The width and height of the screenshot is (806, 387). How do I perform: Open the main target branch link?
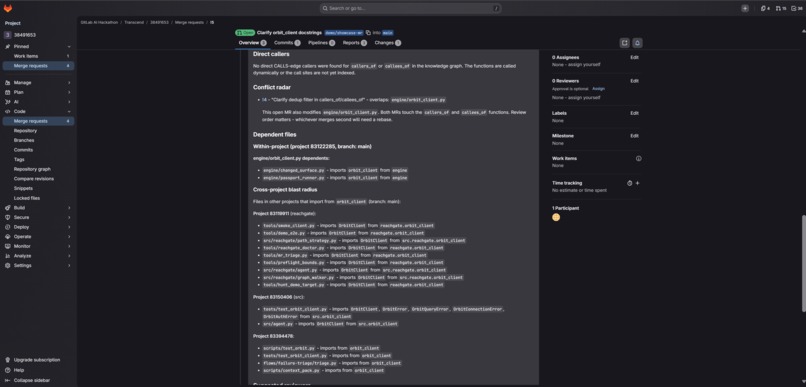388,32
